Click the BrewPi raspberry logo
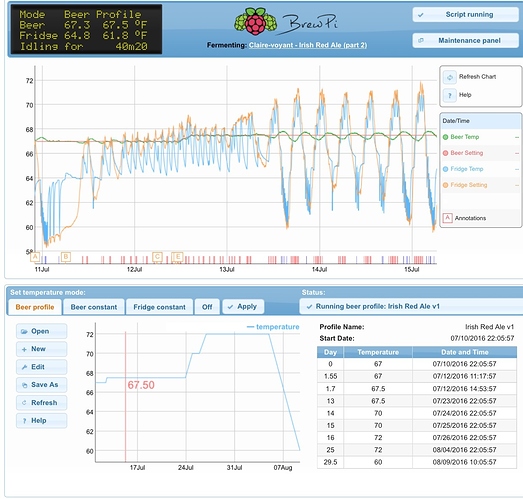This screenshot has height=499, width=523. click(255, 22)
